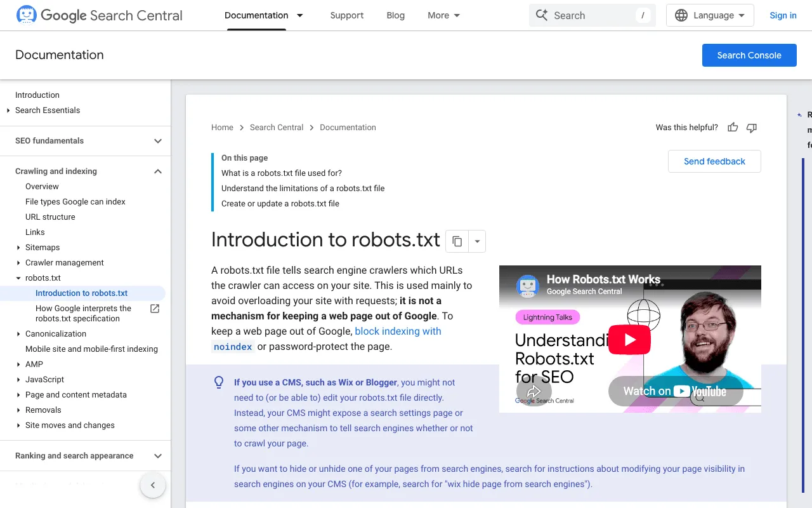
Task: Expand the Canonicalization tree item
Action: point(18,334)
